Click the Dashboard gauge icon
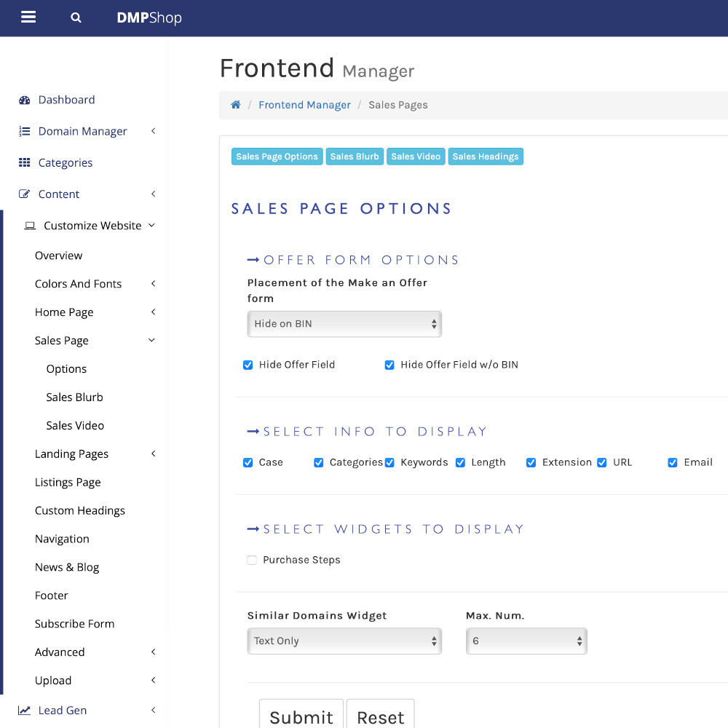This screenshot has height=728, width=728. 25,100
